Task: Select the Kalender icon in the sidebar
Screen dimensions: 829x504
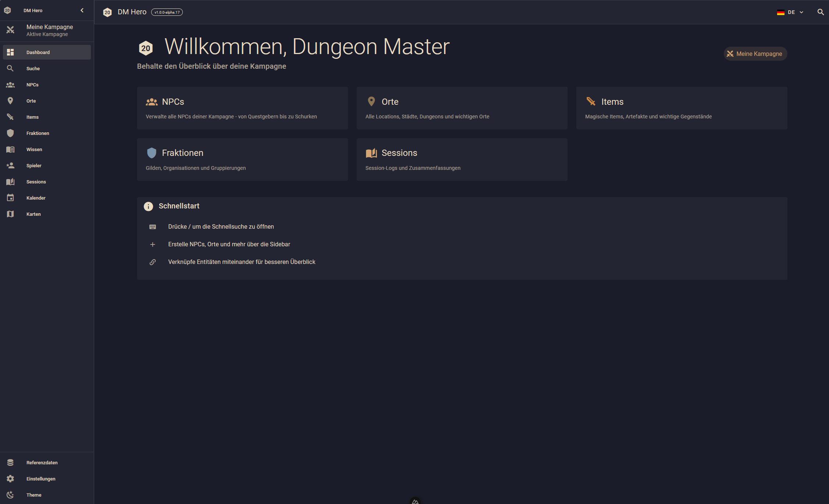Action: click(10, 198)
